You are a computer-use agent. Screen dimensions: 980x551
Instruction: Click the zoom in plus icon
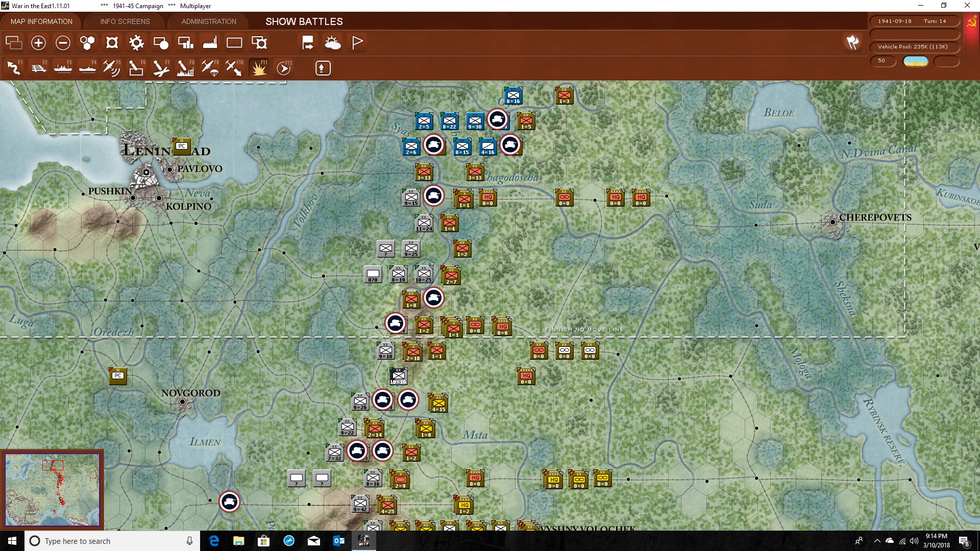click(x=38, y=43)
